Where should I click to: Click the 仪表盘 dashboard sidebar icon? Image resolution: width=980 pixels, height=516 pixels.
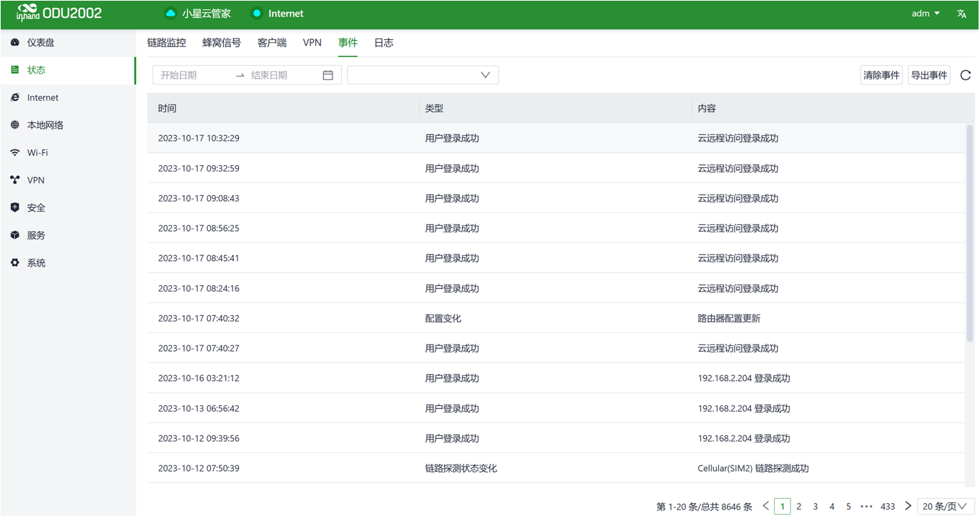[15, 43]
